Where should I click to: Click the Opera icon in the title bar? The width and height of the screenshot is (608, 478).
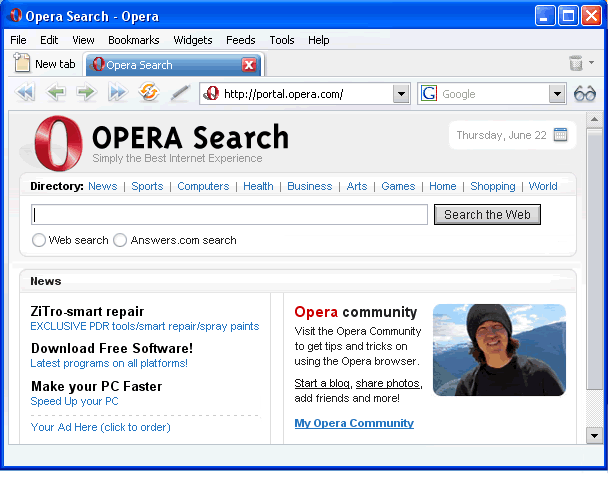(16, 16)
